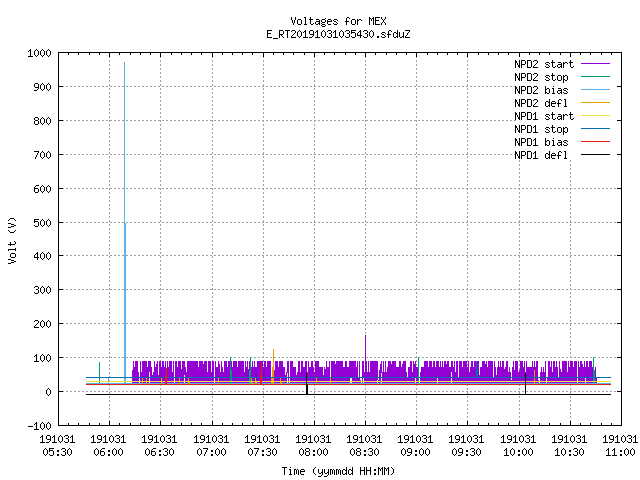Viewport: 640px width, 480px height.
Task: Click the green spike before 06:00
Action: point(99,371)
